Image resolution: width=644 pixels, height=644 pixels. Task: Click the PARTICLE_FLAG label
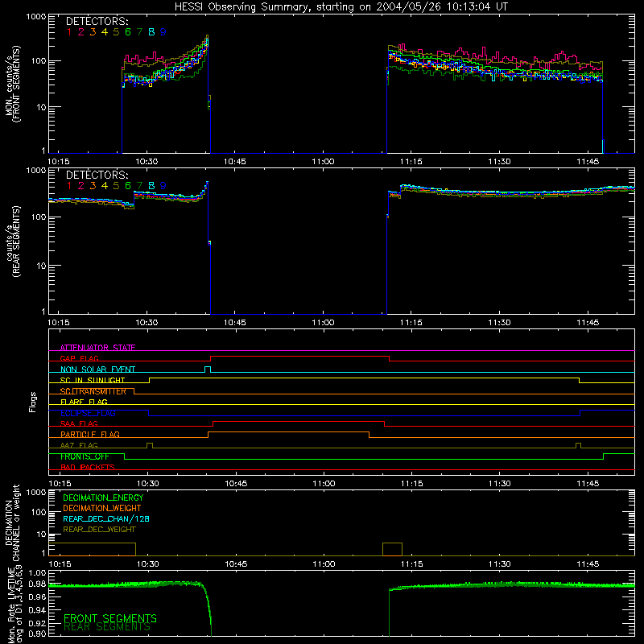90,434
